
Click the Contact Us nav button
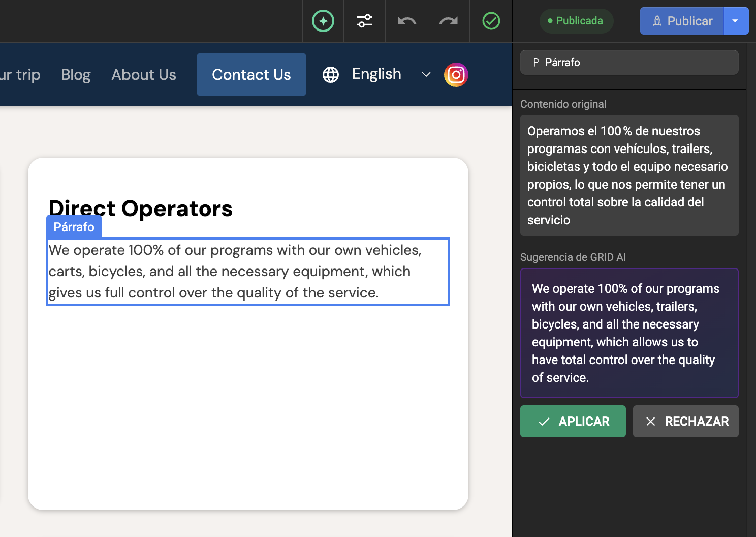(x=251, y=75)
